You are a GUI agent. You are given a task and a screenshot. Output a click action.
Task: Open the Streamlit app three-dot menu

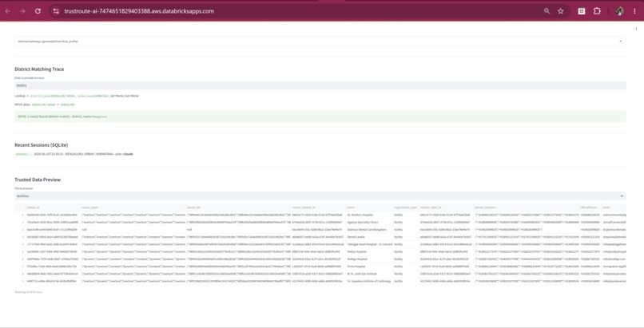pos(636,29)
